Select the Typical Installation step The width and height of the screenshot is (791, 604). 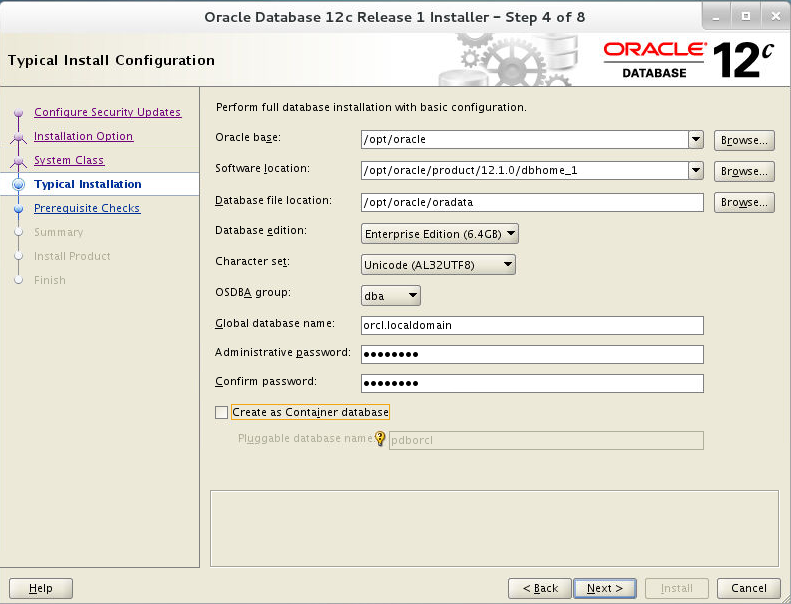[88, 184]
